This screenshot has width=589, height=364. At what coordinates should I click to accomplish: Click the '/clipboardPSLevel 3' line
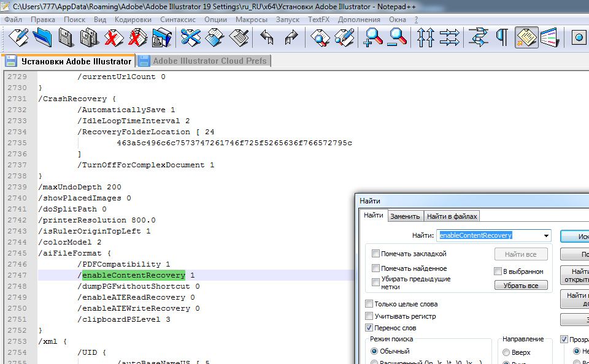(124, 319)
